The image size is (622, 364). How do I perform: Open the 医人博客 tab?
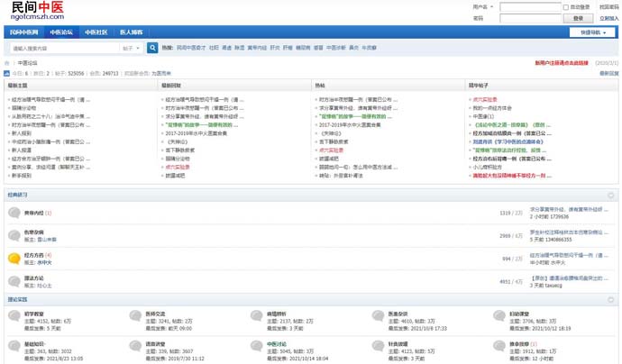click(x=132, y=32)
